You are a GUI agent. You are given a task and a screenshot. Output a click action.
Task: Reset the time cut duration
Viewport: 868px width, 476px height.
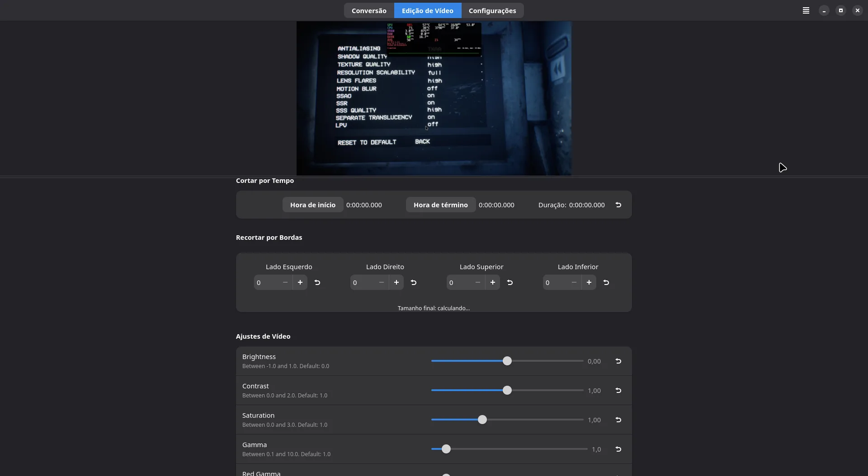[x=618, y=205]
